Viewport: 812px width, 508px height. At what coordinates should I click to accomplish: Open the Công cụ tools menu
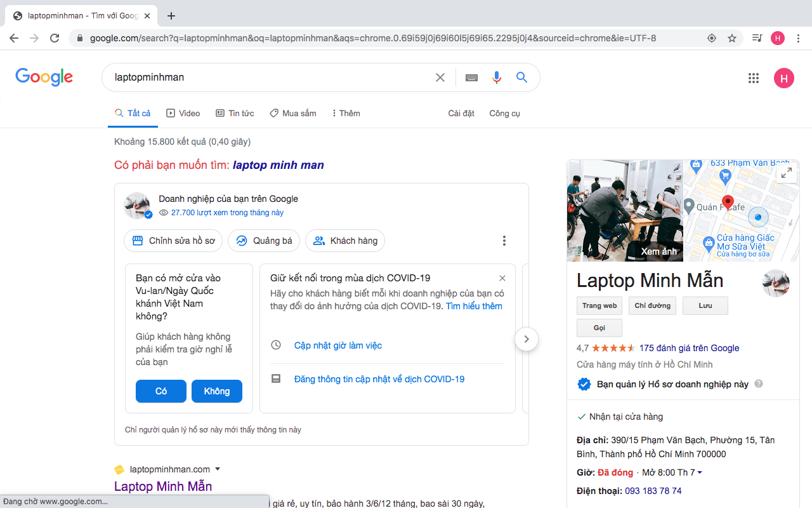point(504,113)
